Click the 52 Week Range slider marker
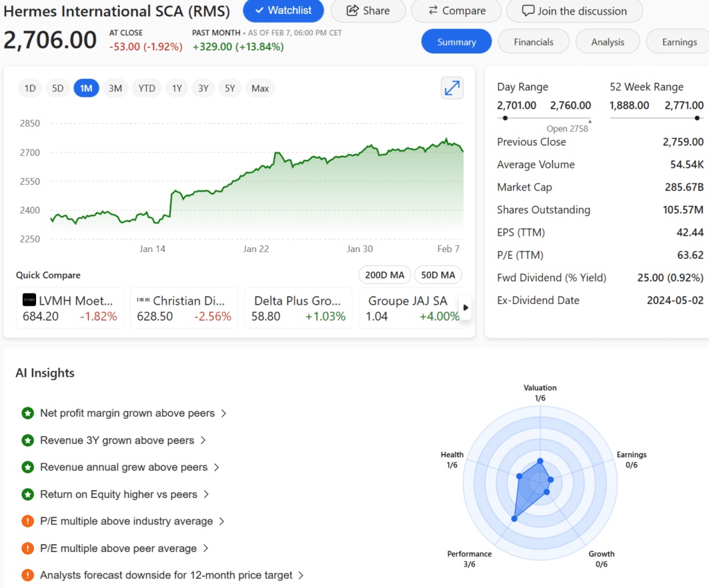709x588 pixels. 697,118
